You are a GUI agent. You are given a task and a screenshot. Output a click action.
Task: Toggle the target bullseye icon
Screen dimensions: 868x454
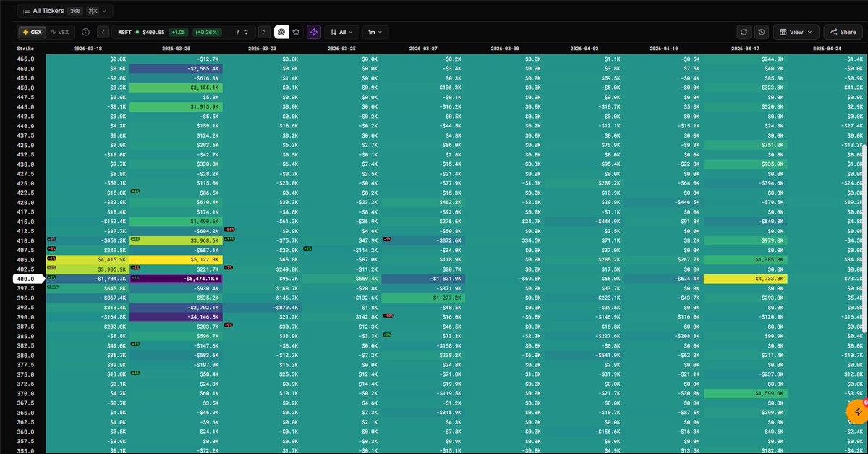[x=281, y=32]
